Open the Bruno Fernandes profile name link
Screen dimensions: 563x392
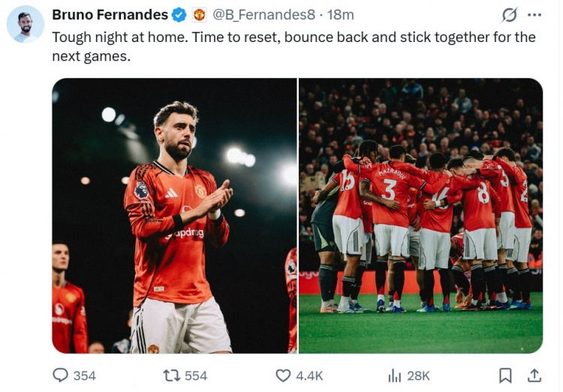point(110,15)
